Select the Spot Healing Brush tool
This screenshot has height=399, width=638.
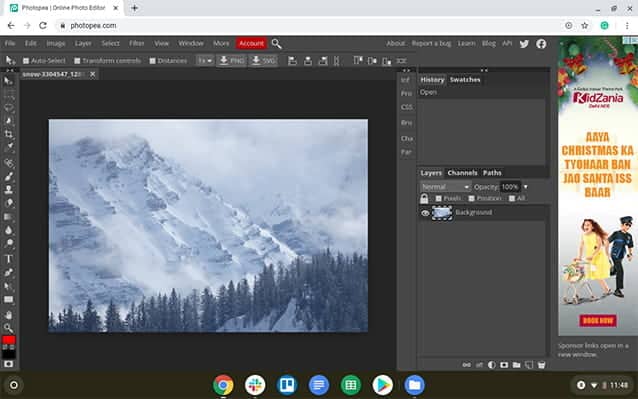(9, 163)
